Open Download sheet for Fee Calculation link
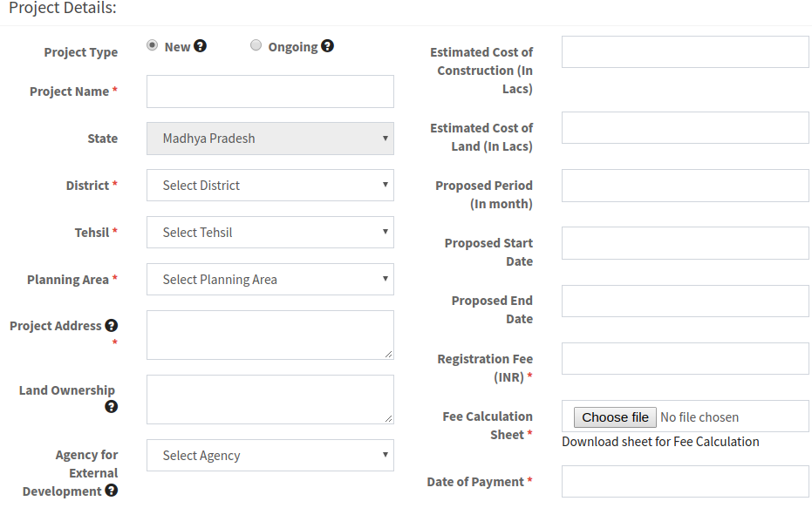This screenshot has height=508, width=812. [x=660, y=442]
